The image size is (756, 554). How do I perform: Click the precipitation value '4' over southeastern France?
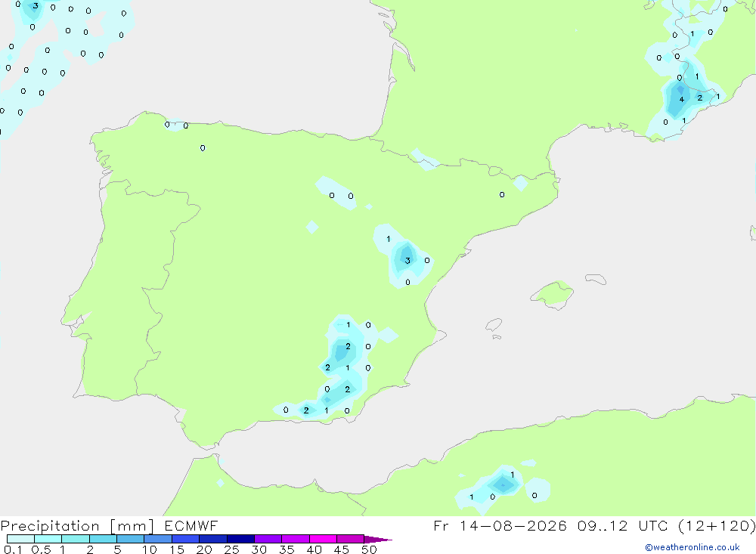[x=681, y=100]
